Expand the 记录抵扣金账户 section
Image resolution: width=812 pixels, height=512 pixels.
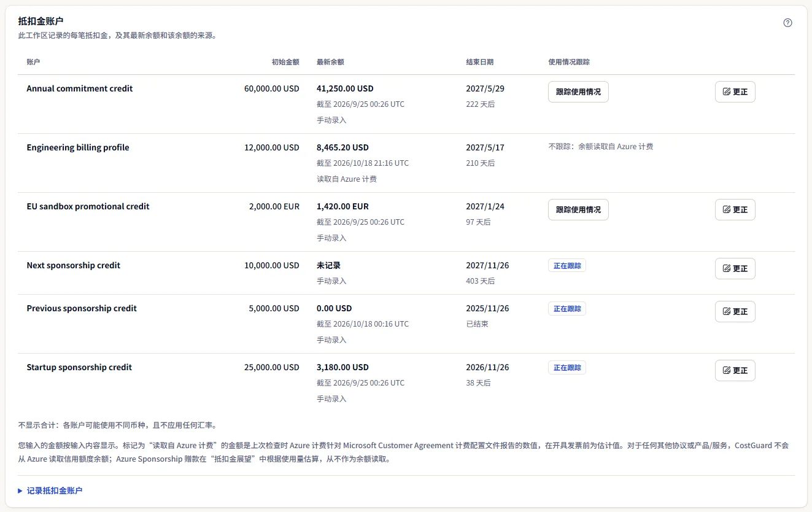(50, 491)
